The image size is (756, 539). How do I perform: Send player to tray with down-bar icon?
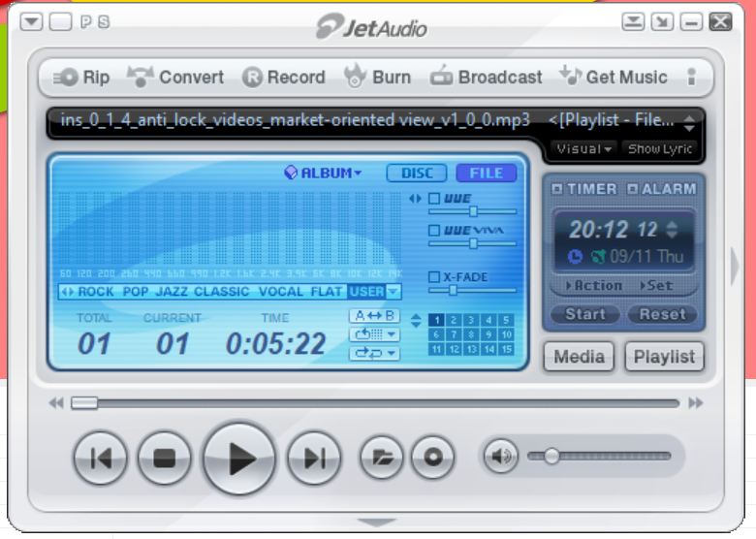click(x=633, y=21)
